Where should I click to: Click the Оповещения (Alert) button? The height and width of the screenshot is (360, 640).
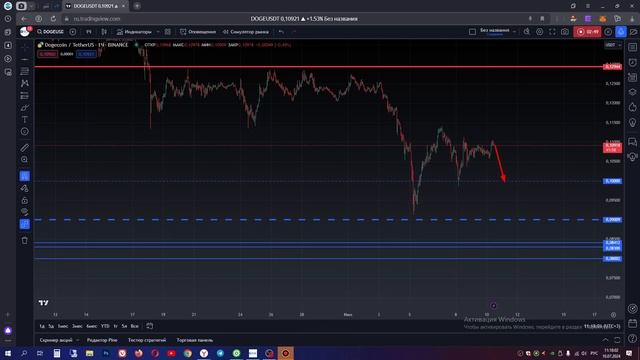point(198,32)
